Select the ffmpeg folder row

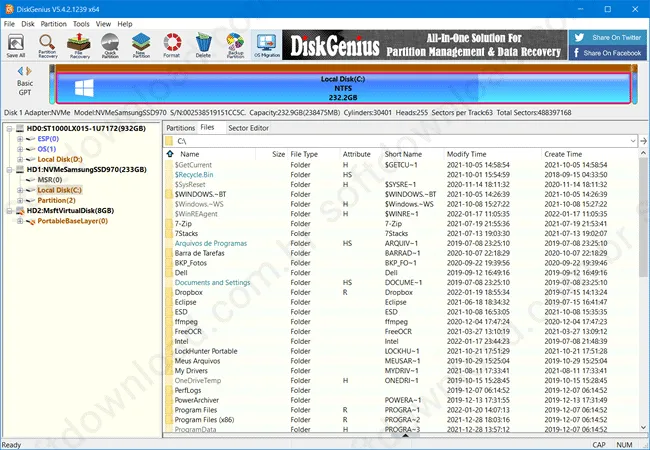coord(401,322)
